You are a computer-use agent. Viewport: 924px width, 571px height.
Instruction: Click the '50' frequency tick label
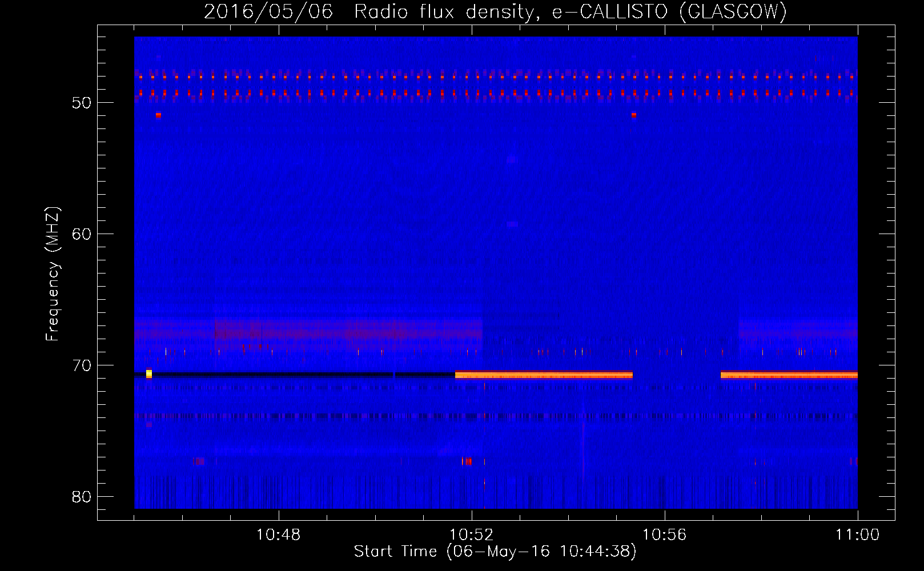click(82, 103)
